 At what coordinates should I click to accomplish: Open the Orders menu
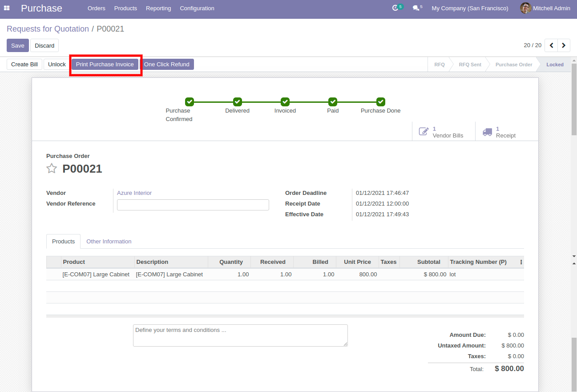coord(97,8)
